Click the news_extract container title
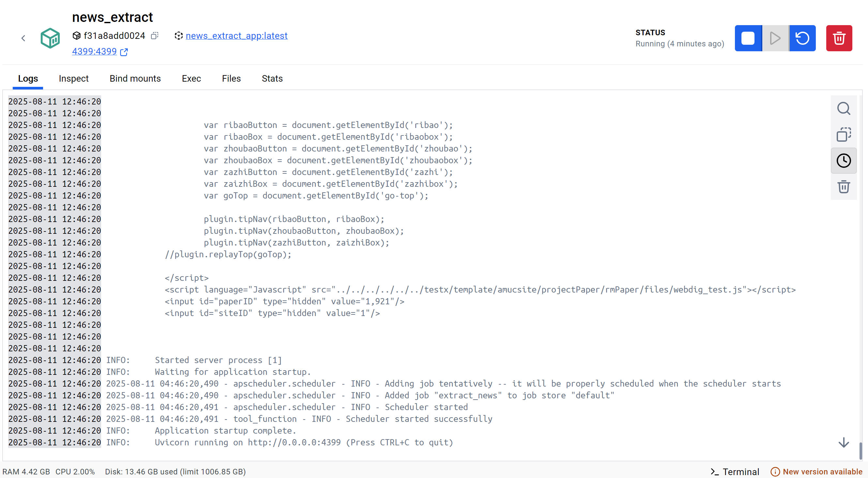 (112, 17)
